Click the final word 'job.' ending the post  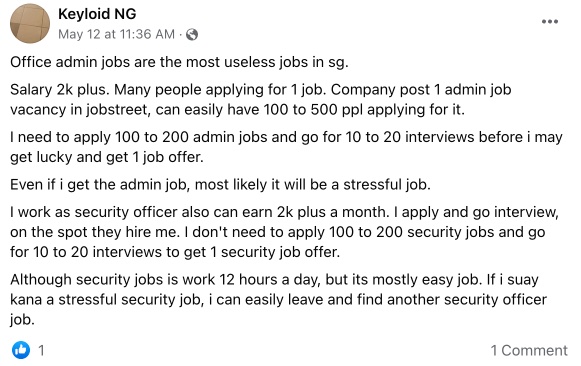click(22, 320)
